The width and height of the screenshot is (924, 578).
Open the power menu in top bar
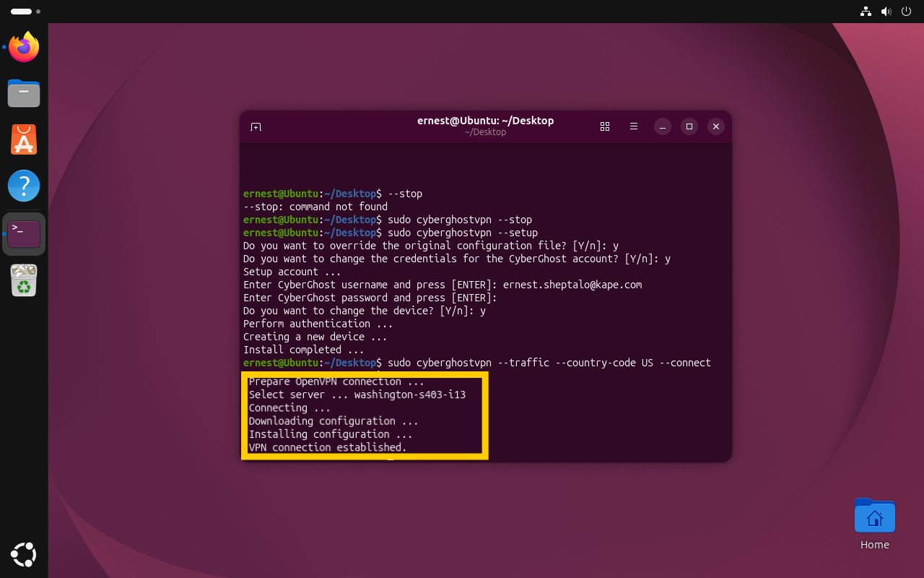coord(906,12)
